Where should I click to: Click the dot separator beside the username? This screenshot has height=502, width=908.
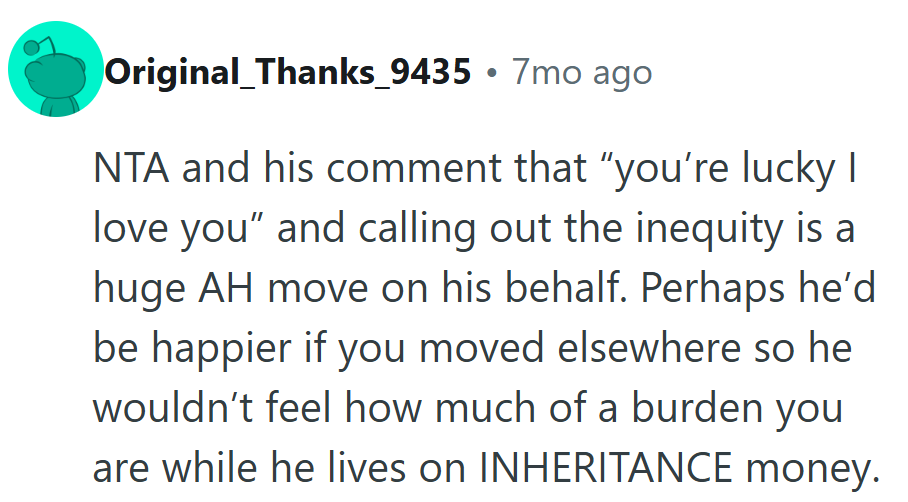(491, 73)
